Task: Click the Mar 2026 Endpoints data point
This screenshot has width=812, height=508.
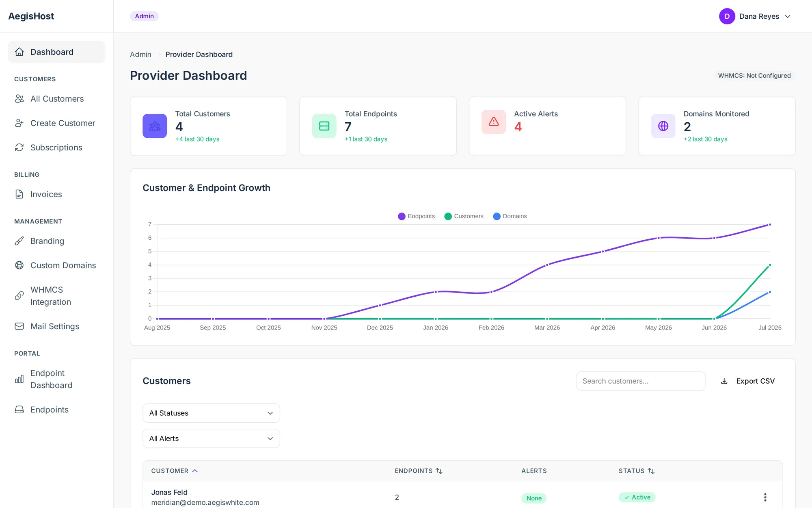Action: [547, 265]
